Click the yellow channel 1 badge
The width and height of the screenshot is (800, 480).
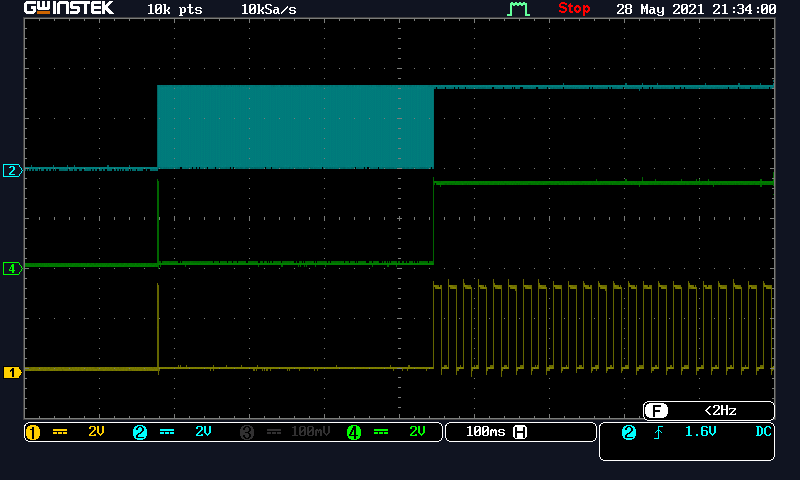click(33, 433)
